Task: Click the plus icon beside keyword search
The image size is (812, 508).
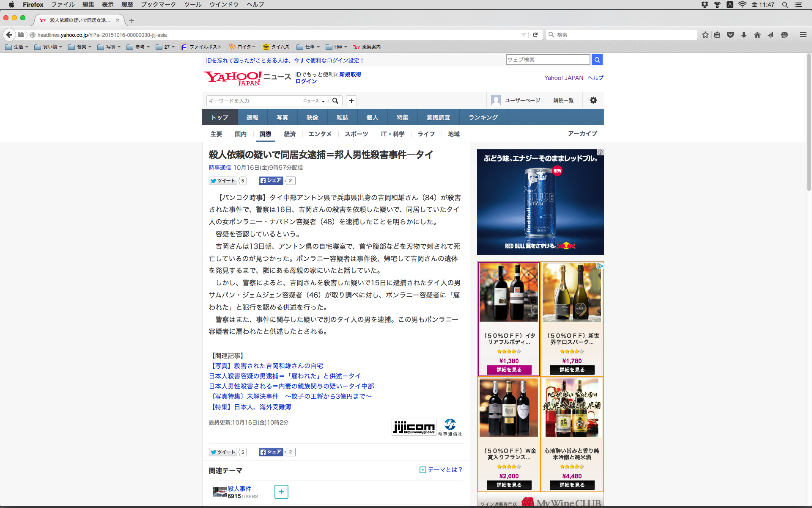Action: coord(351,101)
